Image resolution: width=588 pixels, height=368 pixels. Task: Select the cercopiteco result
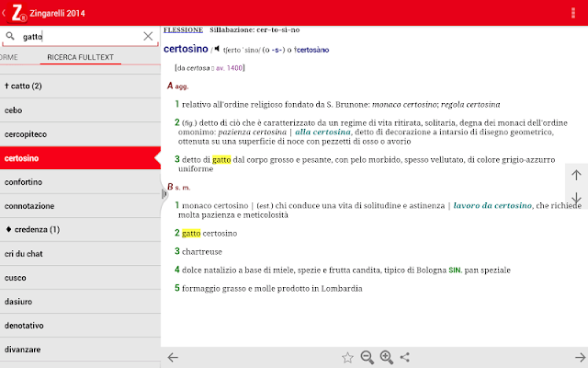point(80,134)
